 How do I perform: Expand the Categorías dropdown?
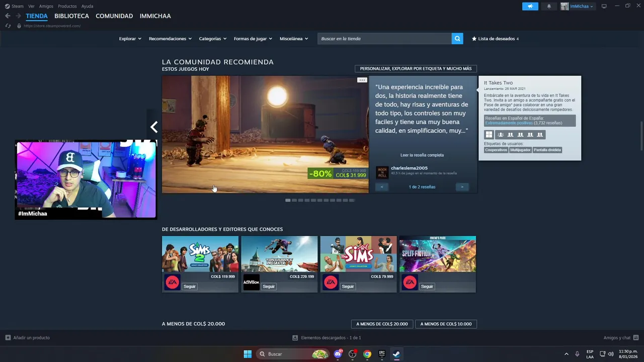213,39
